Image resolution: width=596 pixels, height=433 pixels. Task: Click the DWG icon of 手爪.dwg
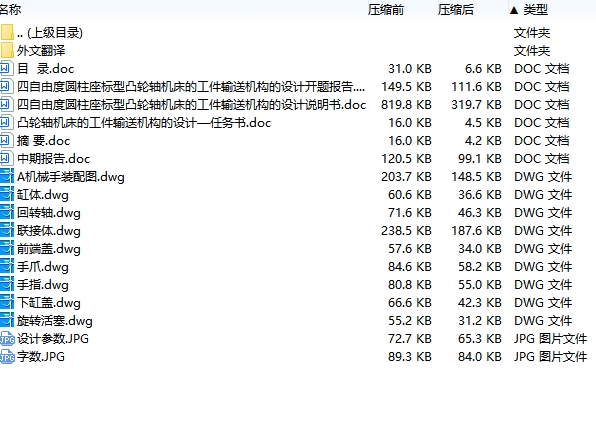click(x=6, y=266)
